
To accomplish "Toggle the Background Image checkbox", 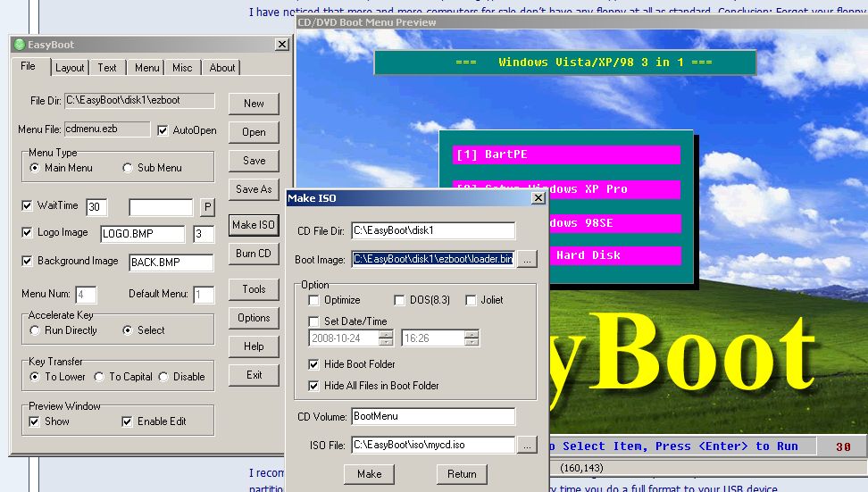I will (27, 261).
